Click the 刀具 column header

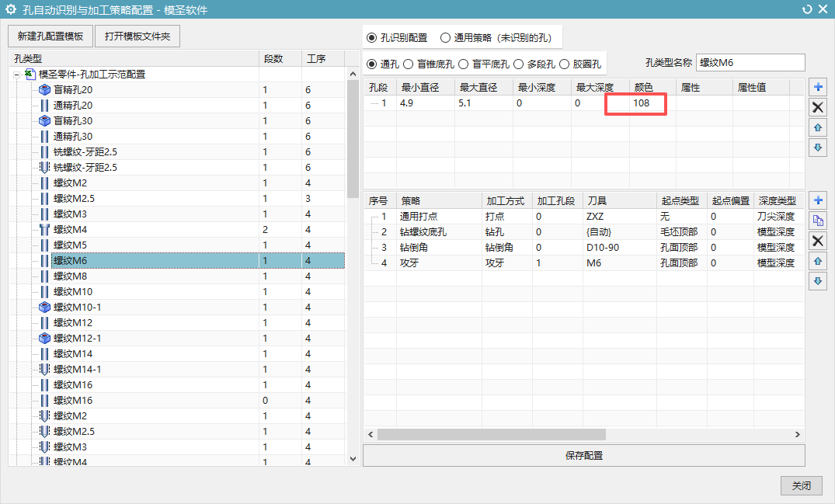(620, 200)
